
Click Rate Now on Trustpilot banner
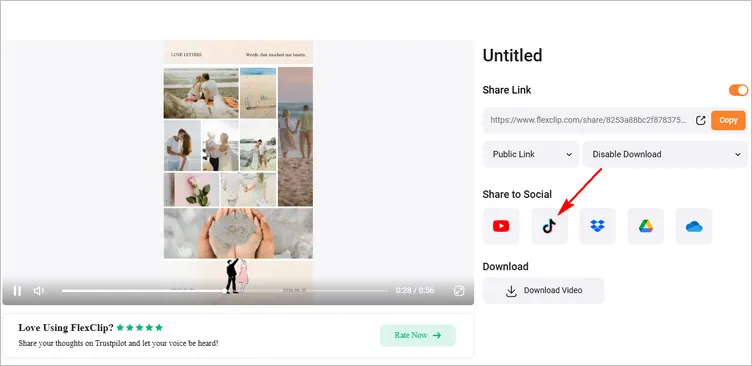click(418, 335)
